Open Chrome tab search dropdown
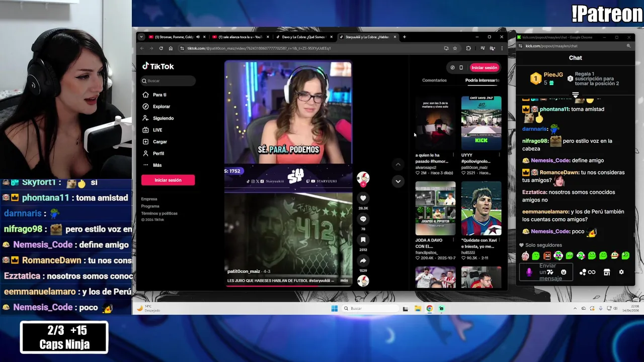The width and height of the screenshot is (644, 362). pos(141,37)
